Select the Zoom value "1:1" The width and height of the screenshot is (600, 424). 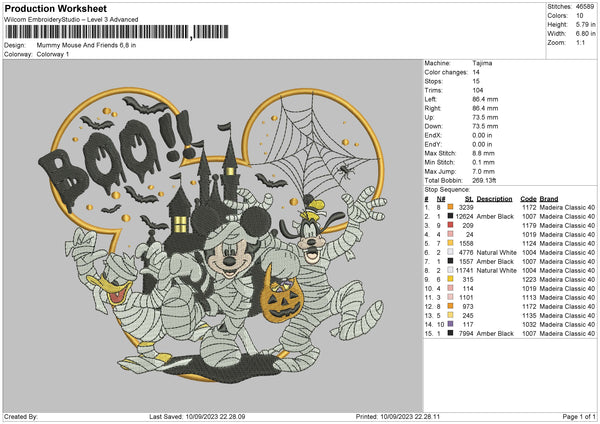click(580, 42)
